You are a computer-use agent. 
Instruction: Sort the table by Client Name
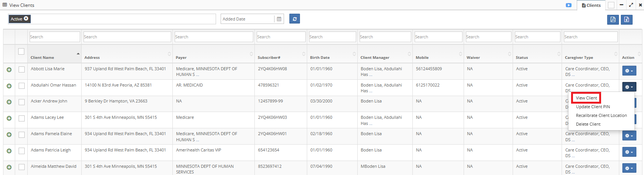click(42, 58)
